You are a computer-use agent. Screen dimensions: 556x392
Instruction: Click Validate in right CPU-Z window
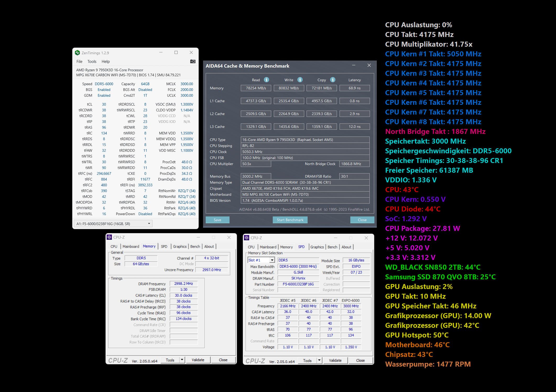click(335, 361)
